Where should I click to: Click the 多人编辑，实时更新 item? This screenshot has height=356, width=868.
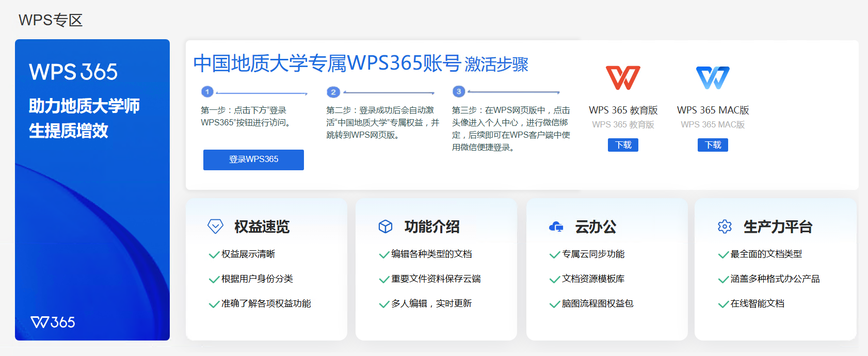point(431,303)
